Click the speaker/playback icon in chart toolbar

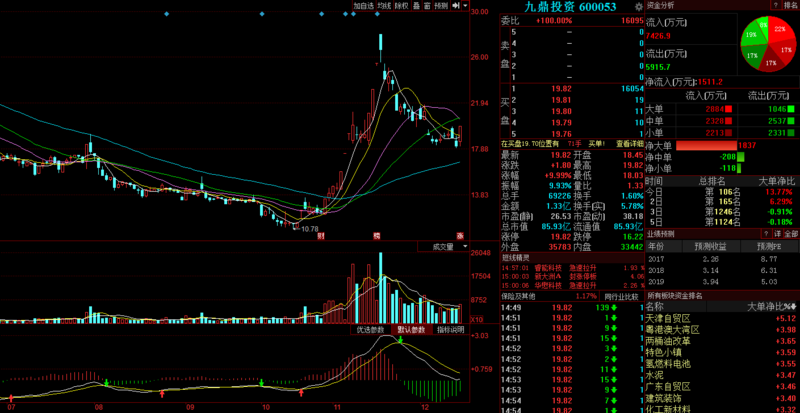click(x=455, y=6)
